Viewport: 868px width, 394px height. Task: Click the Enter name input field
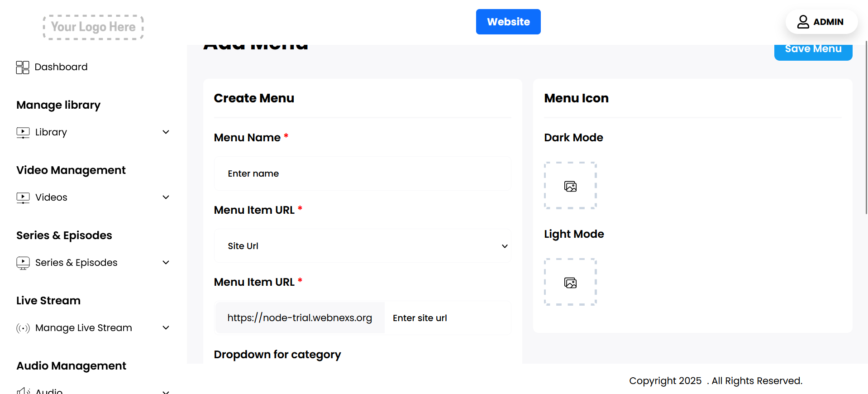[x=362, y=173]
